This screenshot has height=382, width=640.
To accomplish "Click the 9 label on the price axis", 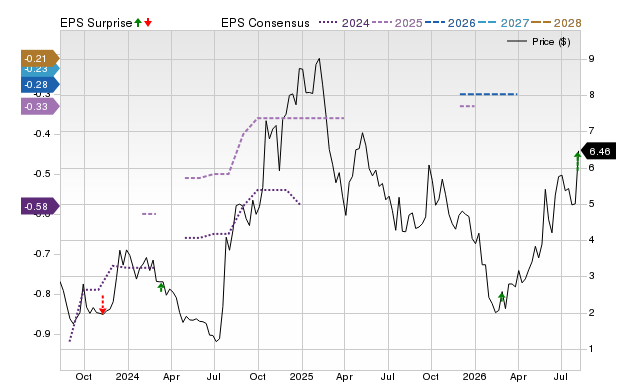I will pos(591,59).
